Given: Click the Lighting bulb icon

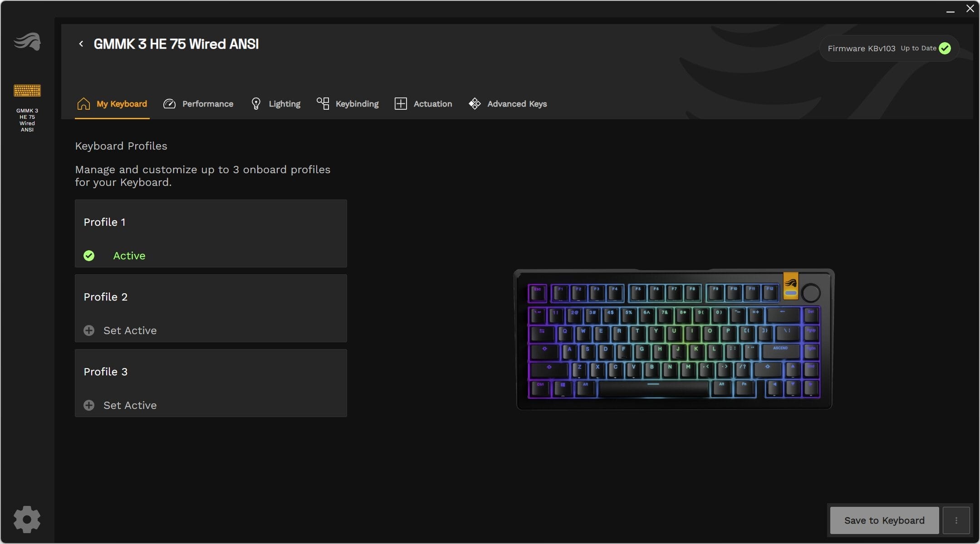Looking at the screenshot, I should (x=256, y=104).
